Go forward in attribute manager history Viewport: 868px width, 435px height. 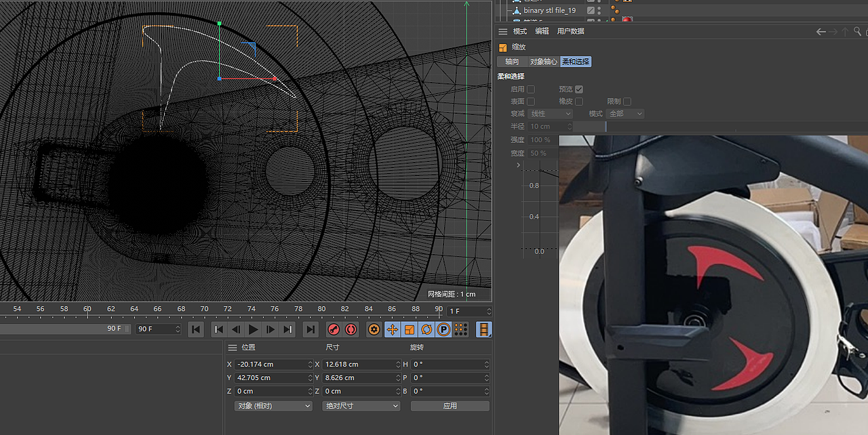(833, 31)
